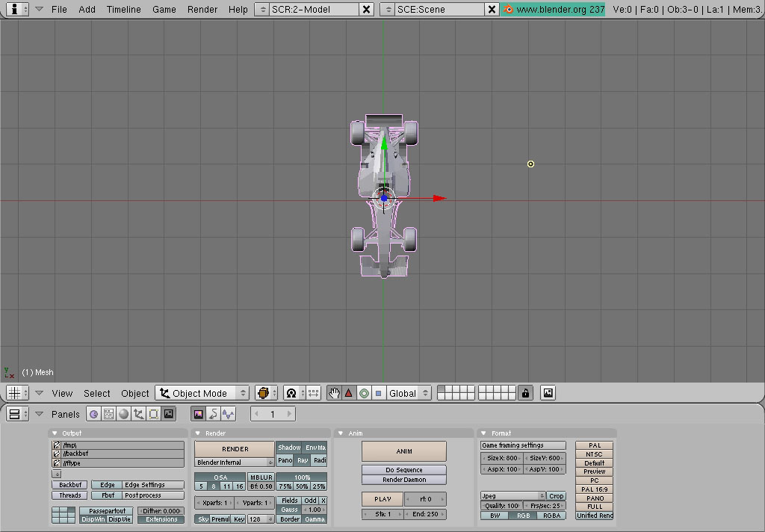Select the rotate manipulator circle icon

pyautogui.click(x=364, y=393)
